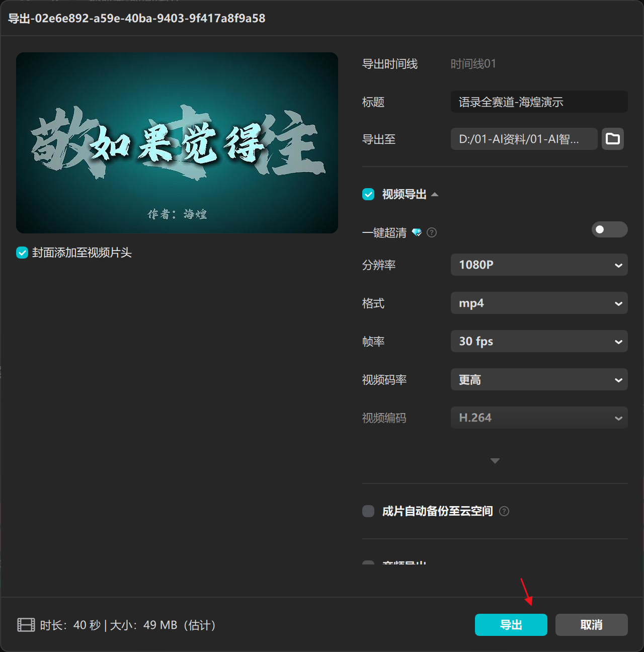Click the VIP diamond icon beside 一键超清
This screenshot has height=652, width=644.
[417, 232]
